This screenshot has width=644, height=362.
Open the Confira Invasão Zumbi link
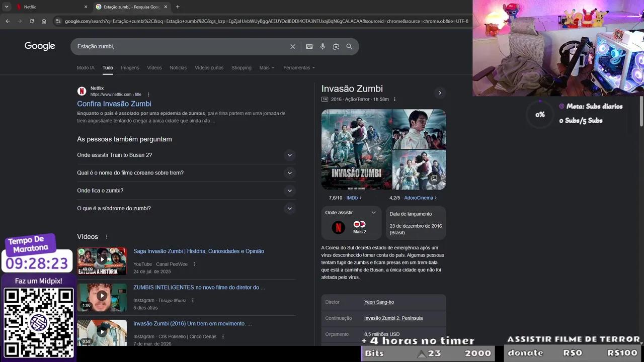pos(114,104)
